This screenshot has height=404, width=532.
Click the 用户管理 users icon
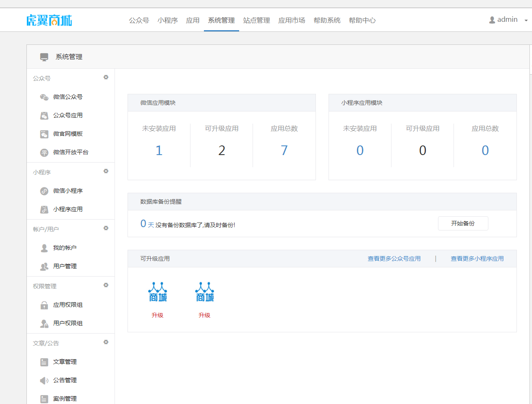44,267
